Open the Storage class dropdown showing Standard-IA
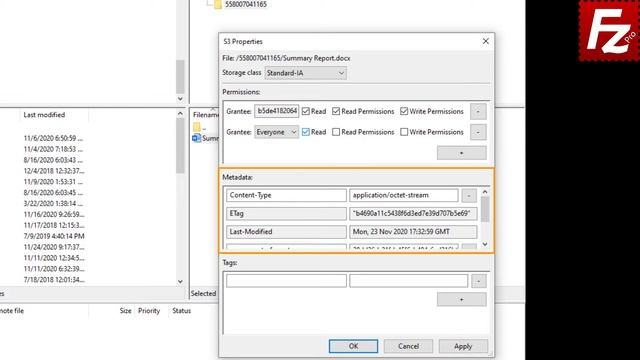The height and width of the screenshot is (360, 640). (x=305, y=73)
